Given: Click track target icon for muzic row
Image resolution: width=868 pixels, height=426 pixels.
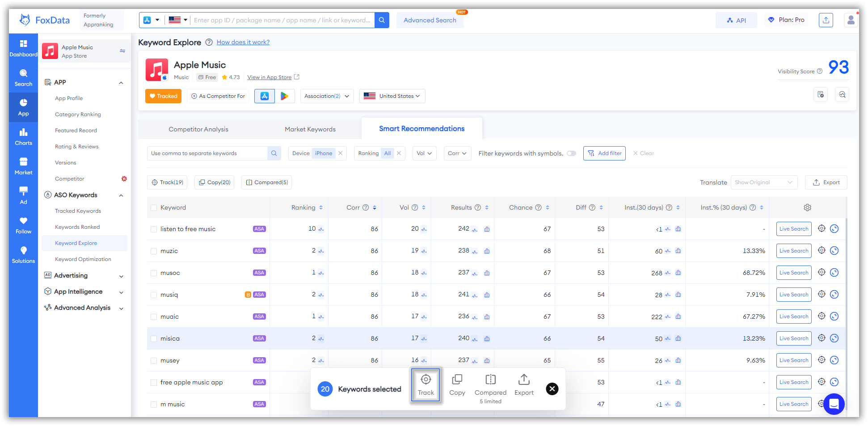Looking at the screenshot, I should (822, 250).
